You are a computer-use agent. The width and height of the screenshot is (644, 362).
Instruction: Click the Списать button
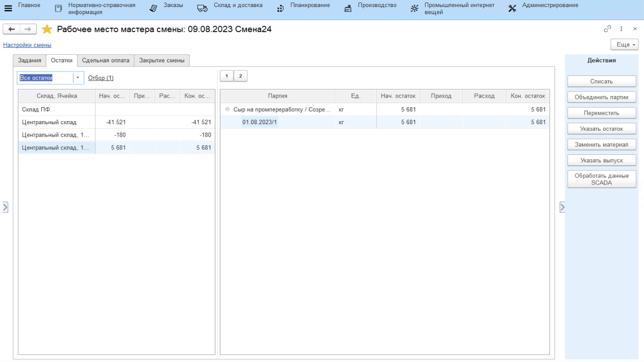coord(601,81)
